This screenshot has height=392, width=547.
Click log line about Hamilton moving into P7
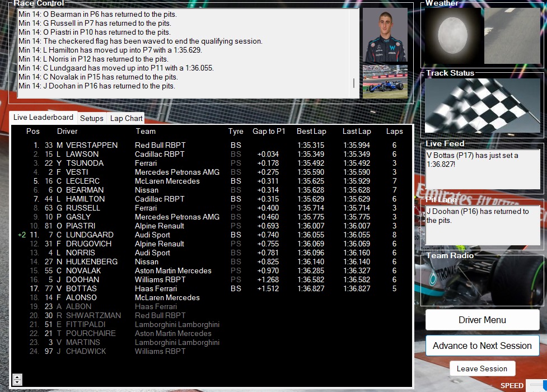pos(110,50)
